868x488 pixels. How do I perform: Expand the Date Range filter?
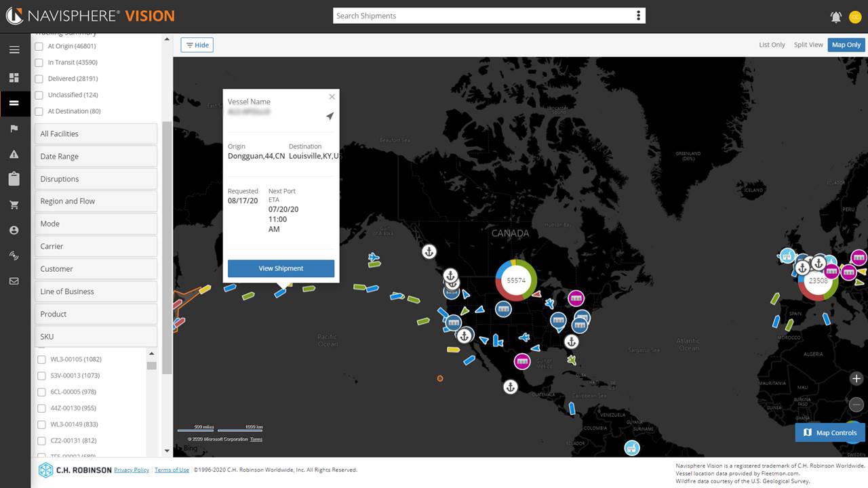pyautogui.click(x=96, y=157)
